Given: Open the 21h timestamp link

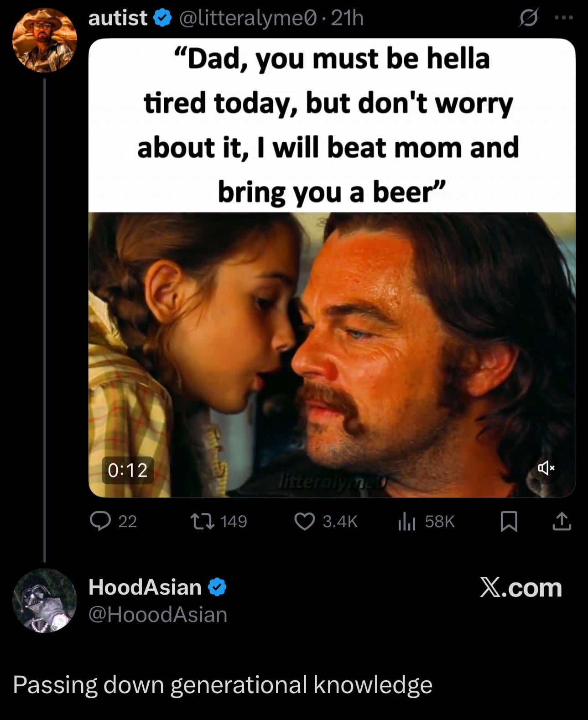Looking at the screenshot, I should (x=347, y=18).
